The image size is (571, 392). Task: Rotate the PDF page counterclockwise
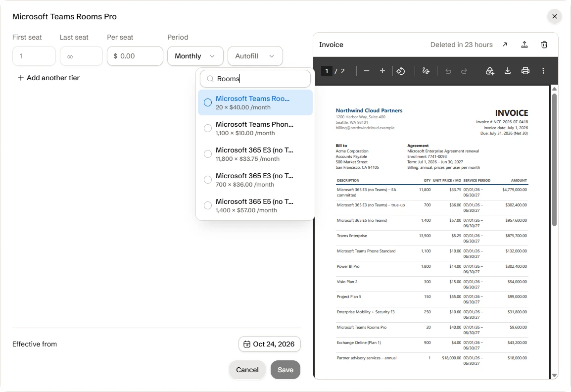pyautogui.click(x=401, y=71)
